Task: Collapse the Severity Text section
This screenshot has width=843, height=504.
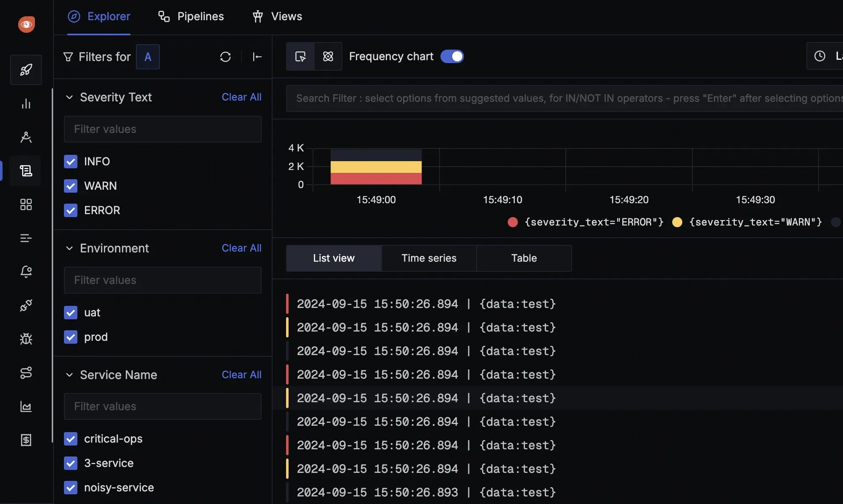Action: pyautogui.click(x=69, y=97)
